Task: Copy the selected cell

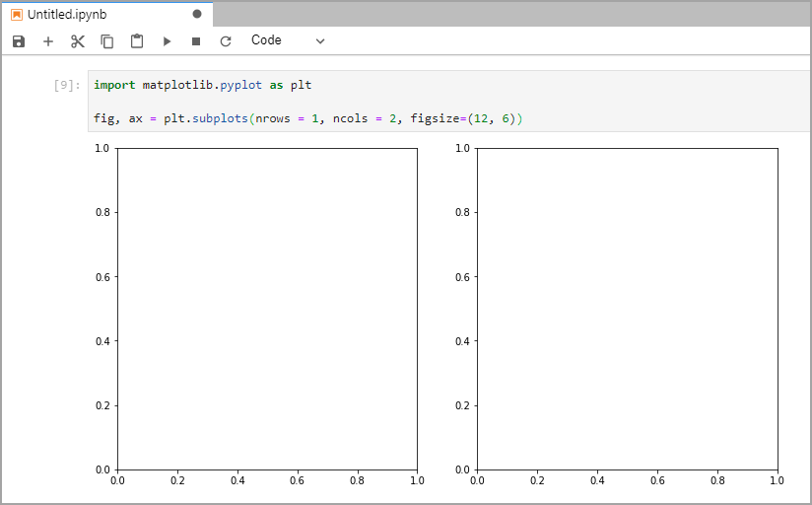Action: pos(107,41)
